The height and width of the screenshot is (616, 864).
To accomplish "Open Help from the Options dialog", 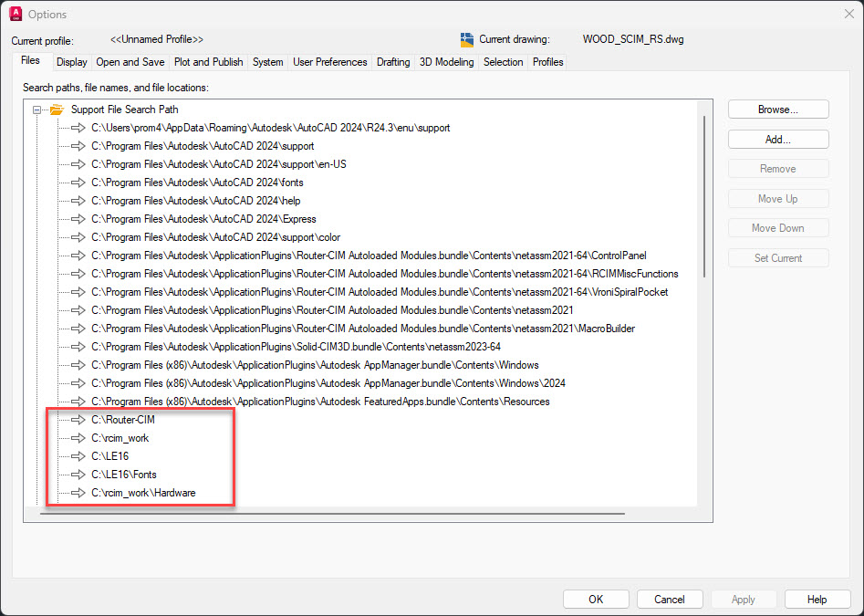I will (x=817, y=599).
